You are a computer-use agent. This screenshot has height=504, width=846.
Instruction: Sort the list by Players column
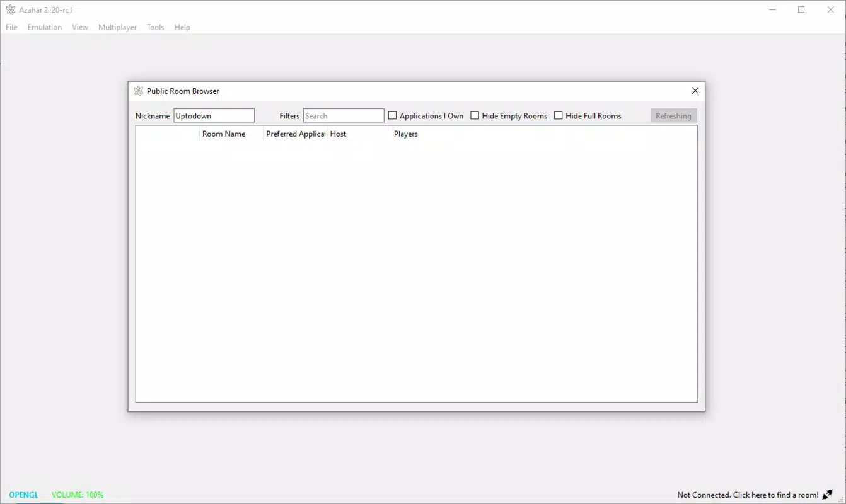(x=423, y=134)
